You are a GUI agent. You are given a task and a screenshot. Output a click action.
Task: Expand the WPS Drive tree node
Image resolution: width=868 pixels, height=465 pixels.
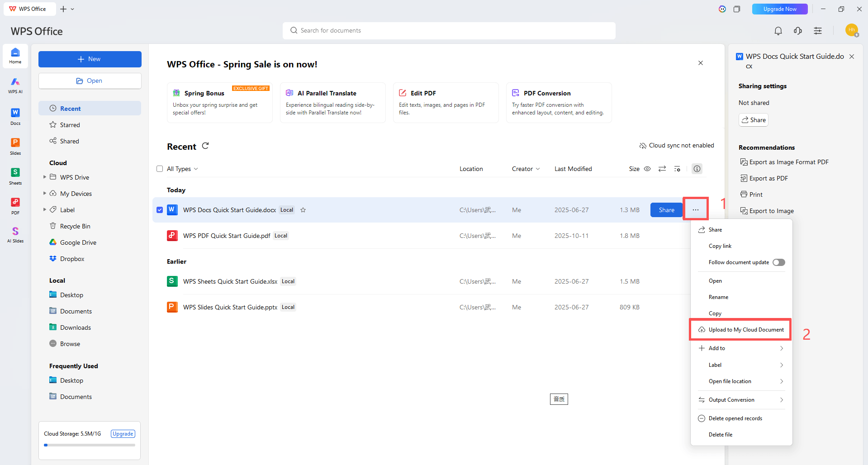45,177
